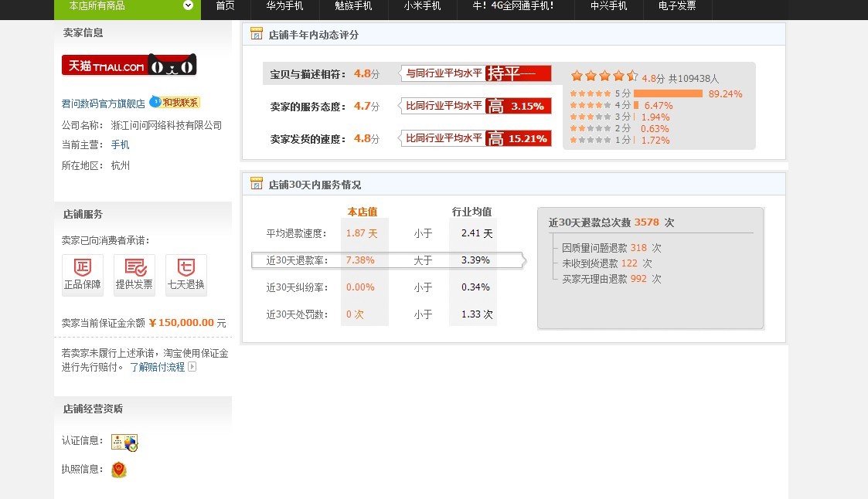Screen dimensions: 868x499
Task: Click the 未收到货退款 122 次 entry
Action: coord(608,263)
